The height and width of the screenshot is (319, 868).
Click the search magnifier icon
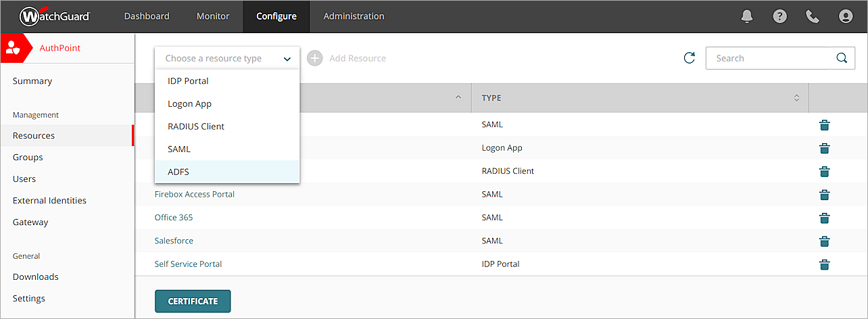[x=841, y=58]
